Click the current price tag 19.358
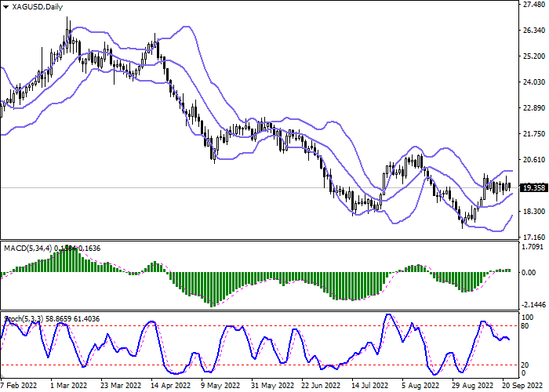549x392 pixels. click(533, 188)
